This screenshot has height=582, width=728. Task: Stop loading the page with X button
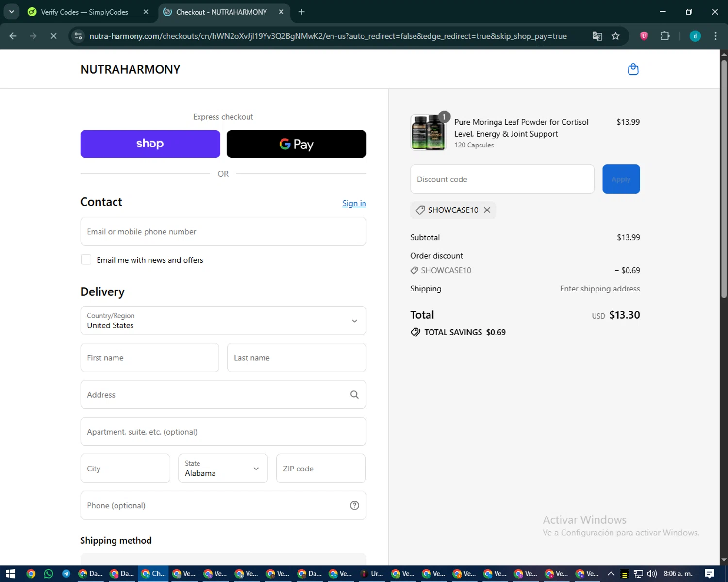click(x=53, y=36)
